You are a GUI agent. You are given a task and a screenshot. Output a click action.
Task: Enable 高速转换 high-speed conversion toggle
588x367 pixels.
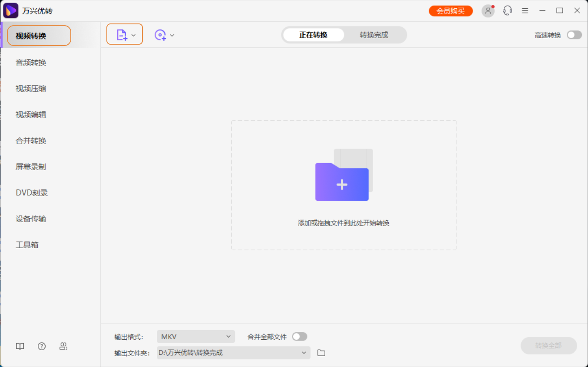574,34
